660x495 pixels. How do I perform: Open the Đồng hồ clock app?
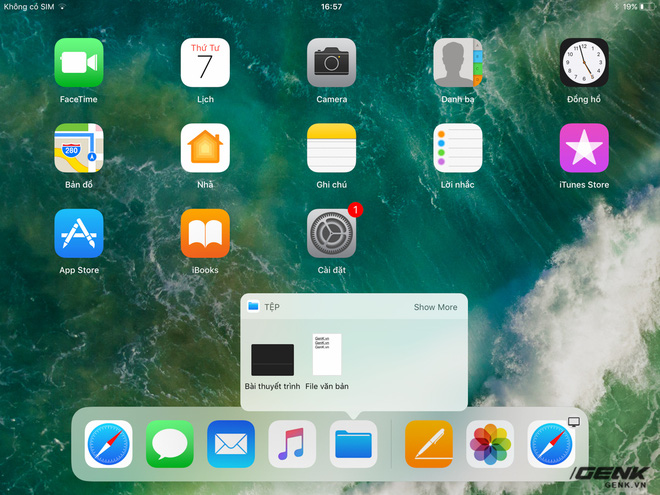click(584, 62)
